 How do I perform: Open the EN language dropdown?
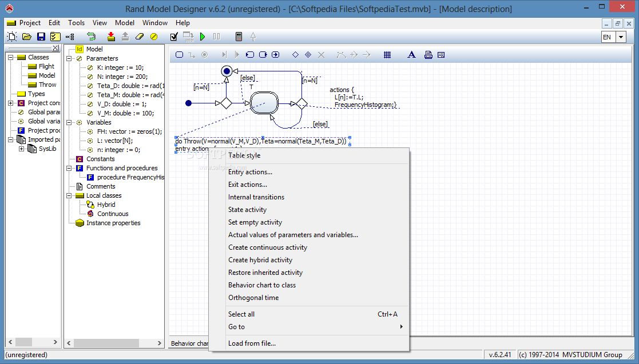click(621, 37)
